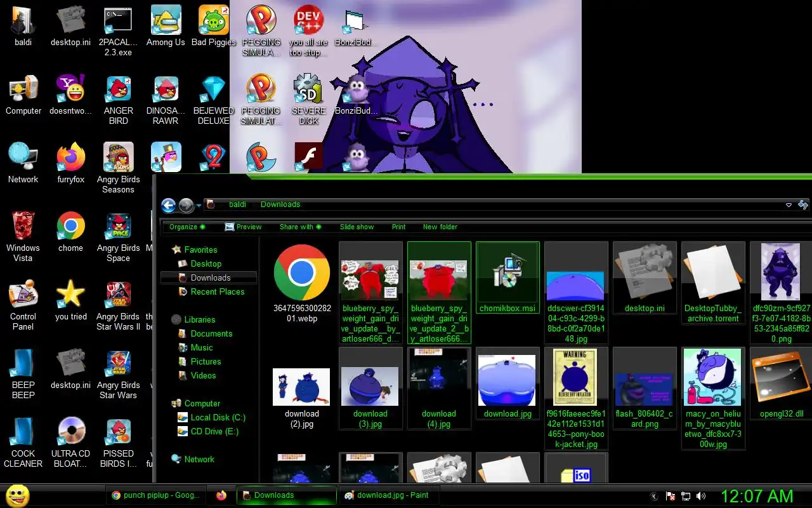
Task: Select the opengl32.dll file
Action: tap(780, 384)
